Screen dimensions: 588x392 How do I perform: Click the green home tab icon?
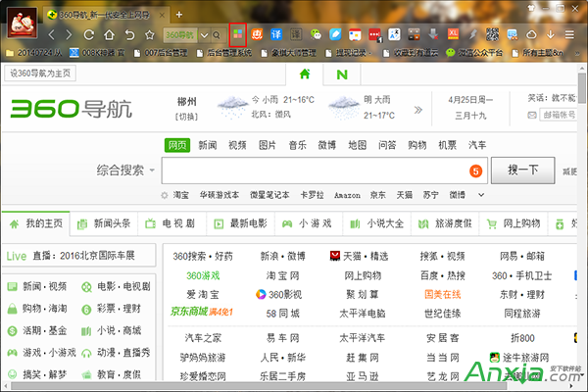click(305, 74)
